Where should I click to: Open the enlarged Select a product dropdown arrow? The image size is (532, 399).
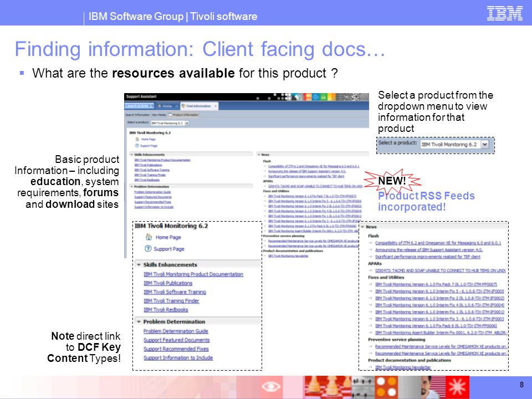[485, 145]
